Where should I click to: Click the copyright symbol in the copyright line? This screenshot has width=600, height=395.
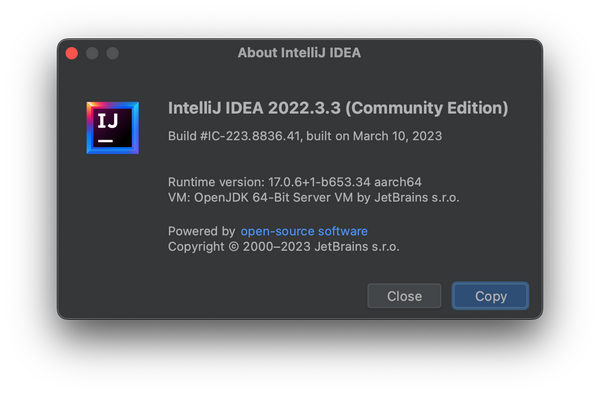click(x=233, y=247)
